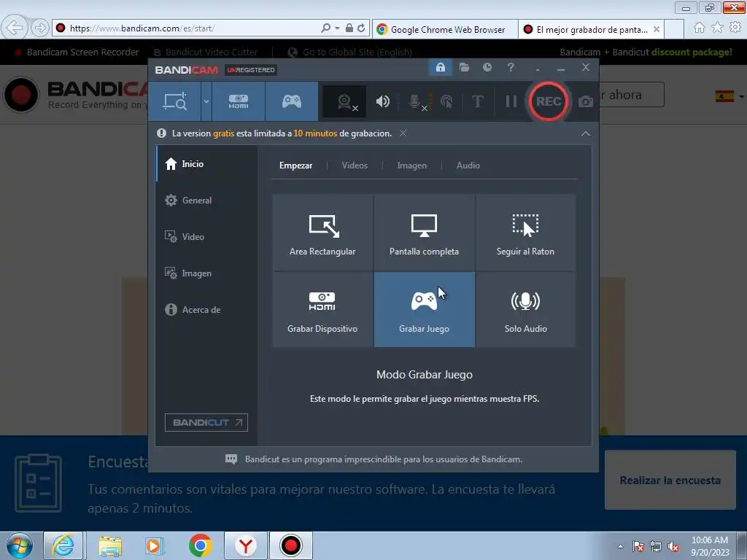Choose Seguir al Raton recording mode tile

point(525,233)
